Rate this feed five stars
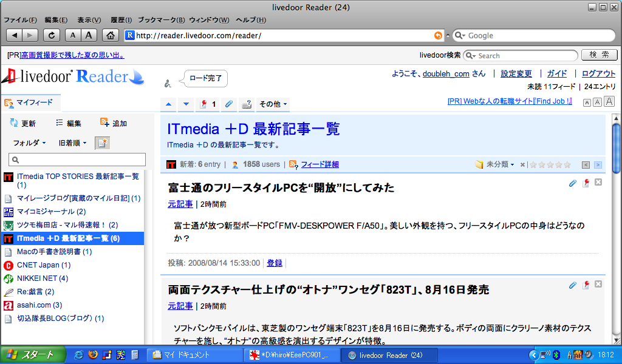Screen dimensions: 622x364 (x=567, y=165)
